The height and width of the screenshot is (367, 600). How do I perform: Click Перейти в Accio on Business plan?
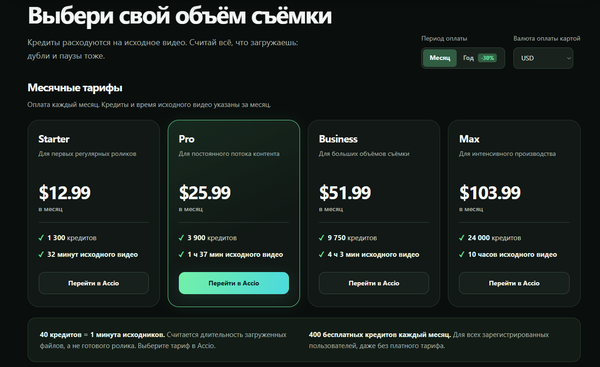point(374,283)
